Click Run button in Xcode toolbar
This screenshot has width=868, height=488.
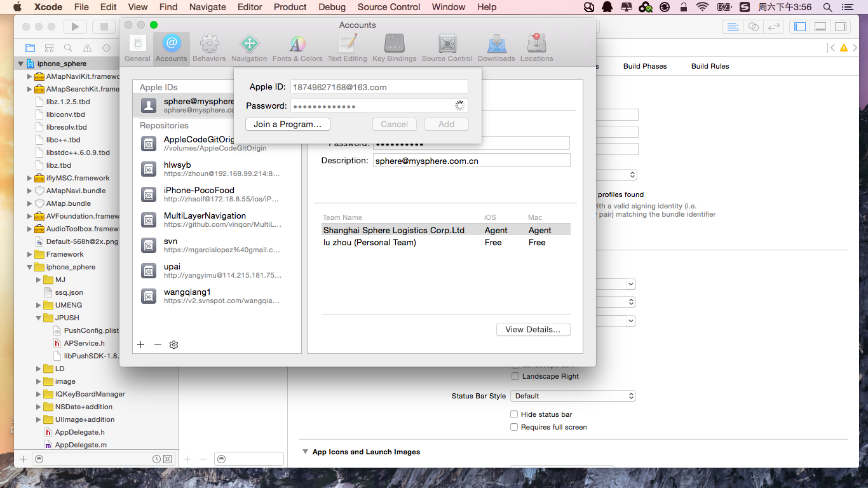click(x=75, y=27)
